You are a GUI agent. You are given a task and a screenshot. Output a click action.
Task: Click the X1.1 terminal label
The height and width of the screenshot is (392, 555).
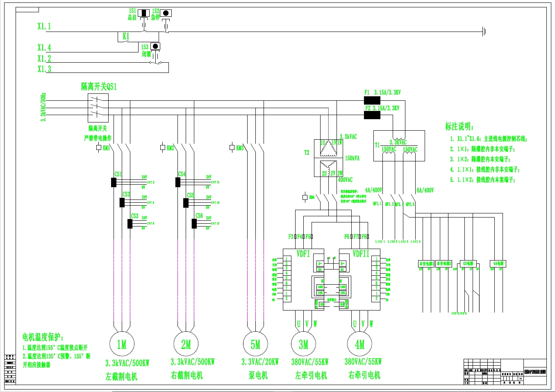click(x=44, y=26)
